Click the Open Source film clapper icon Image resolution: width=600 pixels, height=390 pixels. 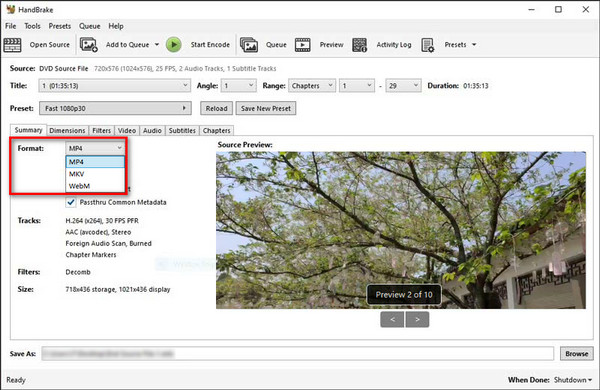[12, 45]
